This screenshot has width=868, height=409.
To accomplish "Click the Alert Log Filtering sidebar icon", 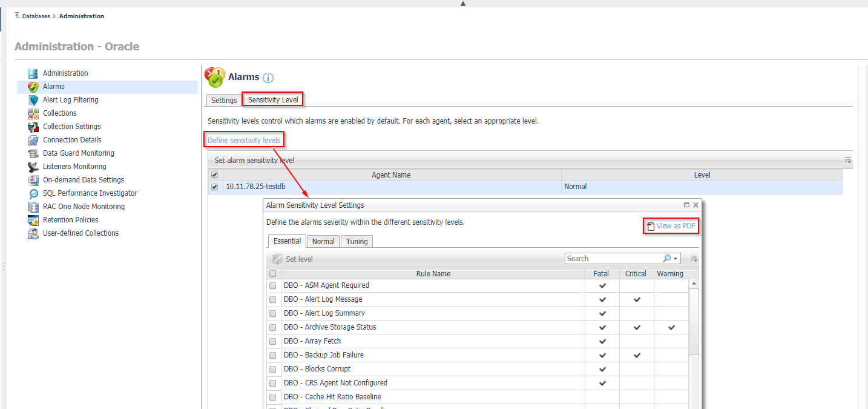I will pos(33,100).
